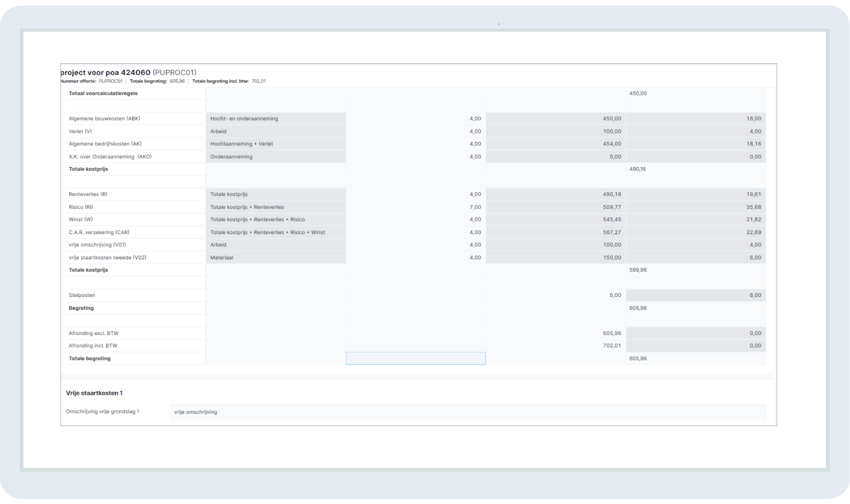This screenshot has height=504, width=850.
Task: Click the 'Nummer offerte' header label
Action: click(x=78, y=81)
